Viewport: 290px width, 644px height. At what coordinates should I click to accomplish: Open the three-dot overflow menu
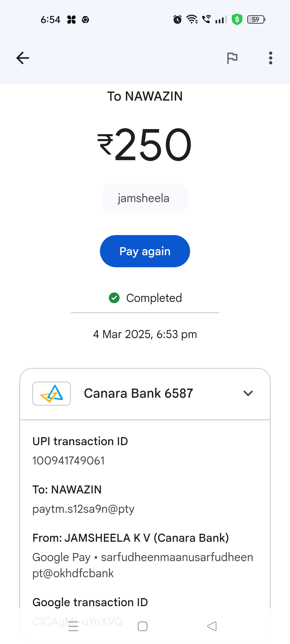pos(270,58)
